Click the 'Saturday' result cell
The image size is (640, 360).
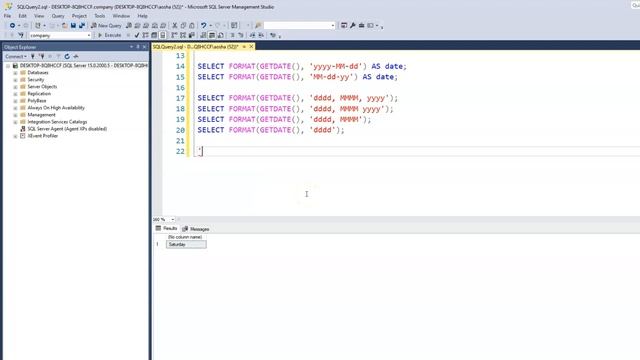pos(186,244)
